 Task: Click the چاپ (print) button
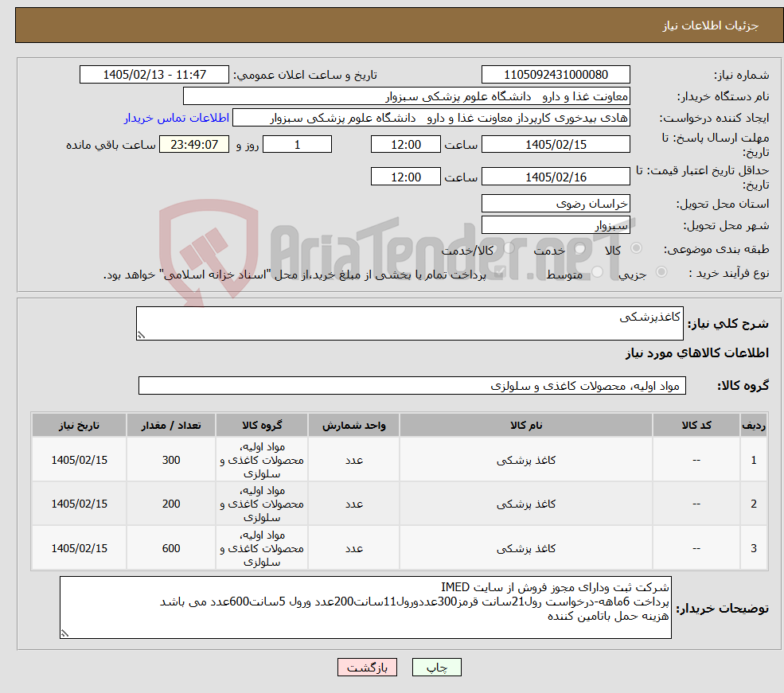tap(436, 668)
